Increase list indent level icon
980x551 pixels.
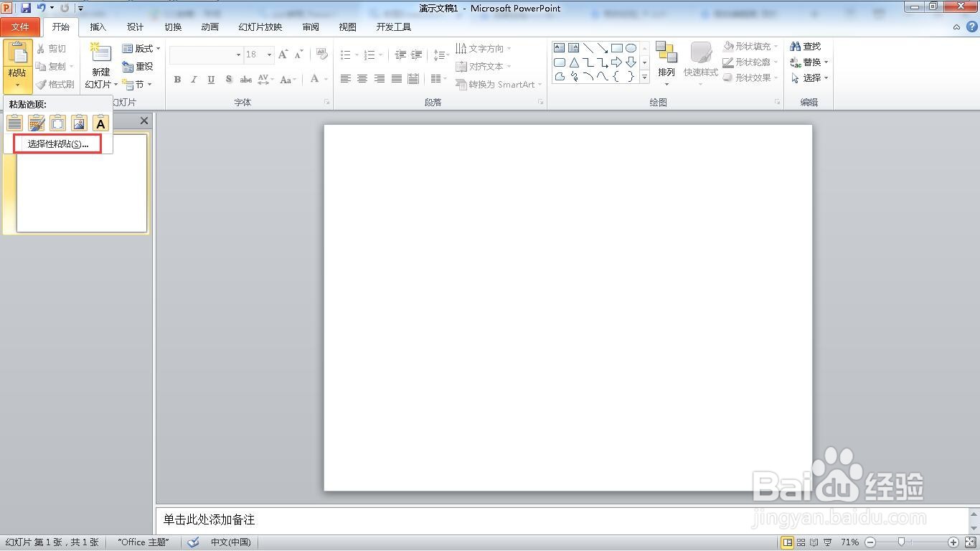tap(416, 55)
